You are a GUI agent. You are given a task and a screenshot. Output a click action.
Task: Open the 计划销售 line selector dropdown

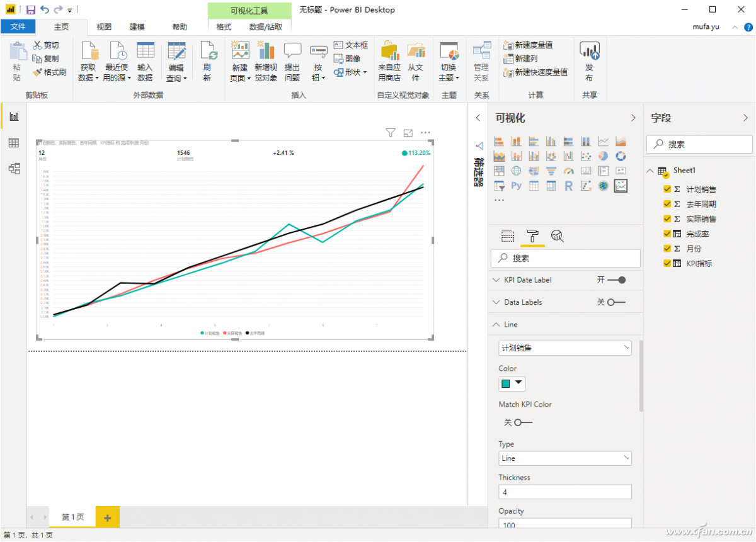[x=564, y=348]
